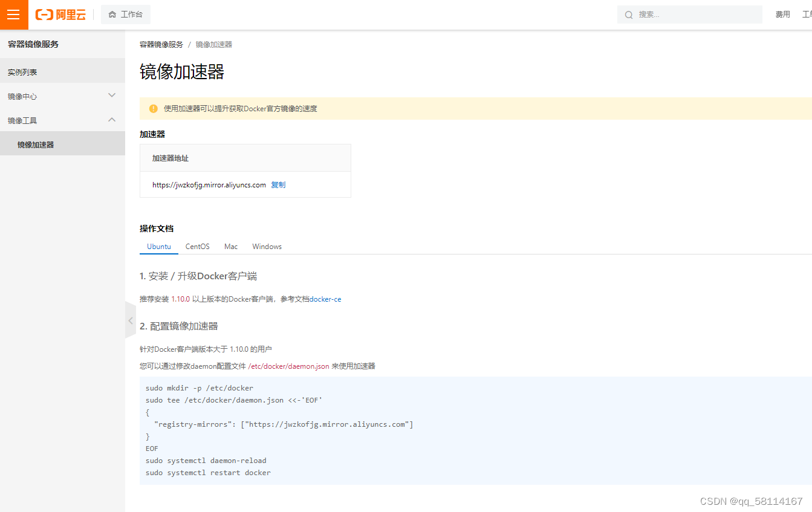The image size is (812, 512).
Task: Click the 操作文档 section label
Action: (x=157, y=228)
